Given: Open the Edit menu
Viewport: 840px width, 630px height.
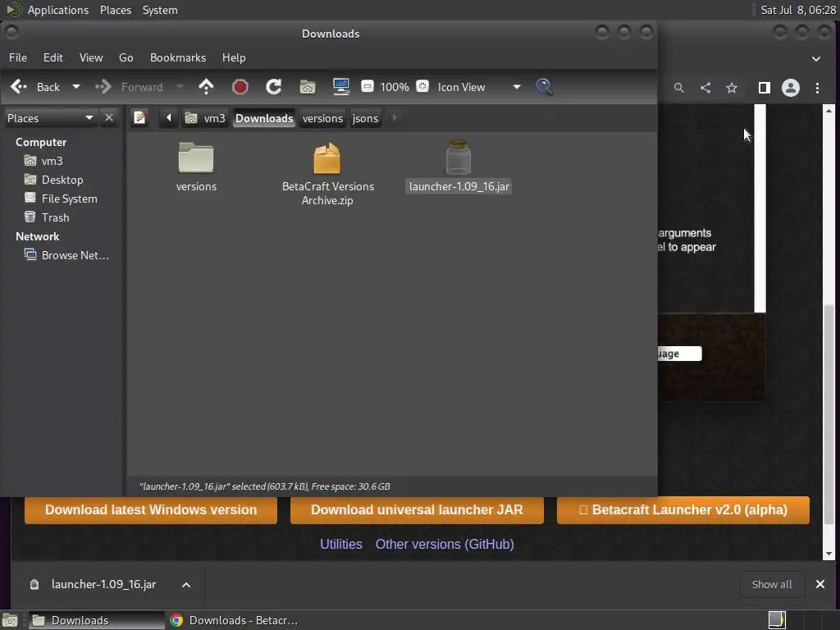Looking at the screenshot, I should pos(53,57).
